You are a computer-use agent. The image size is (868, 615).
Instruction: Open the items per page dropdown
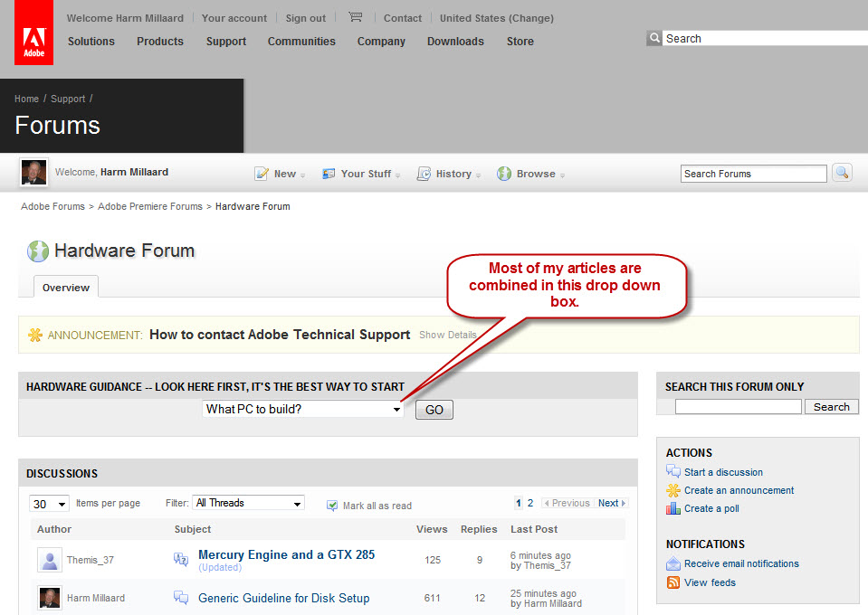[x=49, y=504]
